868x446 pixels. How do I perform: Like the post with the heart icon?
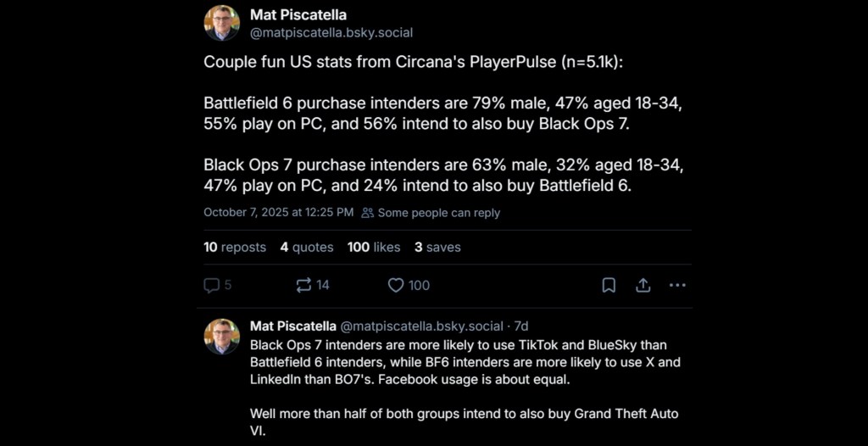pos(396,286)
